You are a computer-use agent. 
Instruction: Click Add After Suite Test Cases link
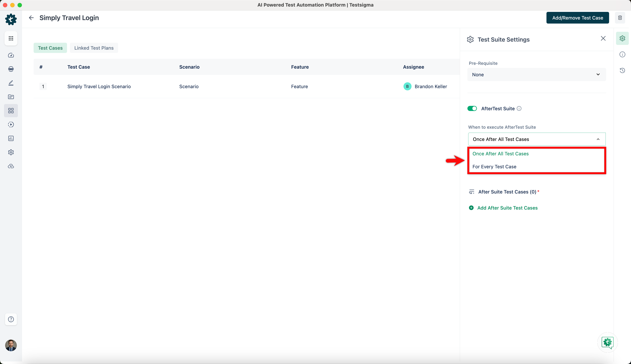tap(507, 208)
